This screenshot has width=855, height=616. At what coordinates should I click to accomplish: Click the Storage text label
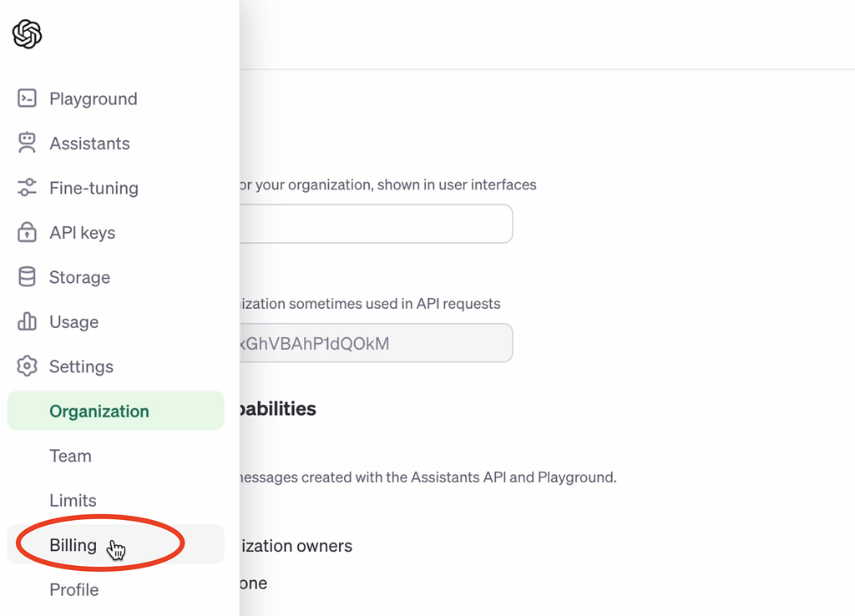tap(81, 277)
